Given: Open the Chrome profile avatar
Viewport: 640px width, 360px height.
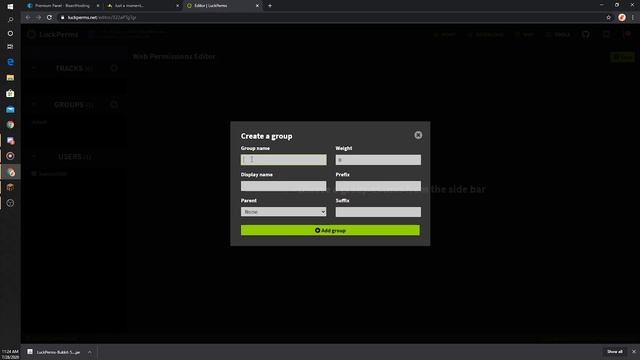Looking at the screenshot, I should [x=622, y=18].
